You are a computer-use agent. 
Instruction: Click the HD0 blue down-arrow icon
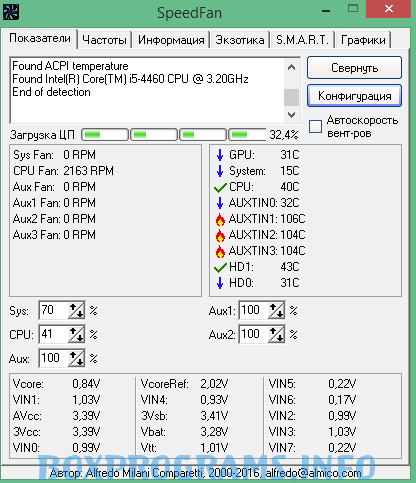point(220,283)
